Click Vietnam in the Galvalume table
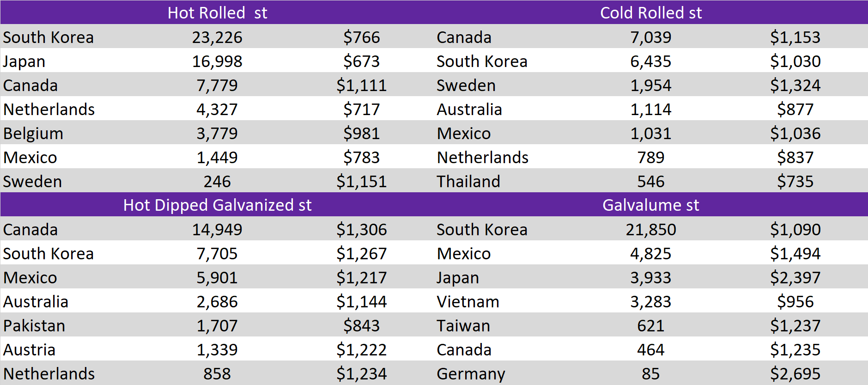The width and height of the screenshot is (868, 385). click(468, 301)
